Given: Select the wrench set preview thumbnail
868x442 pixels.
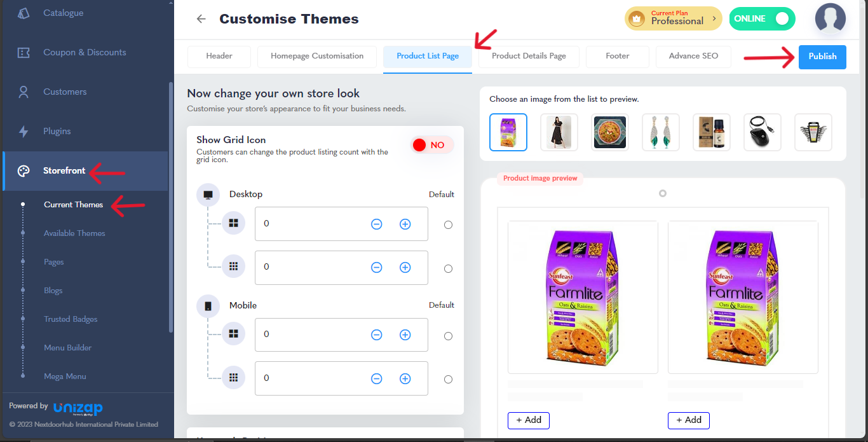Looking at the screenshot, I should click(813, 132).
